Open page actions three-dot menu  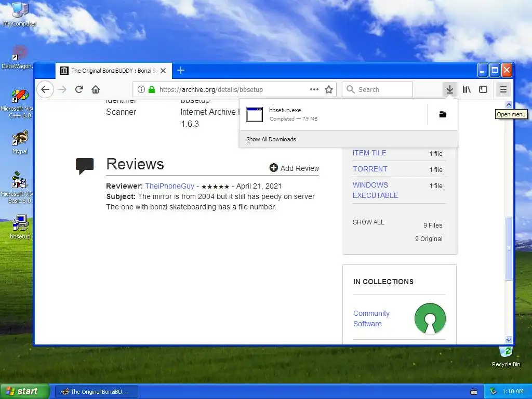coord(314,89)
